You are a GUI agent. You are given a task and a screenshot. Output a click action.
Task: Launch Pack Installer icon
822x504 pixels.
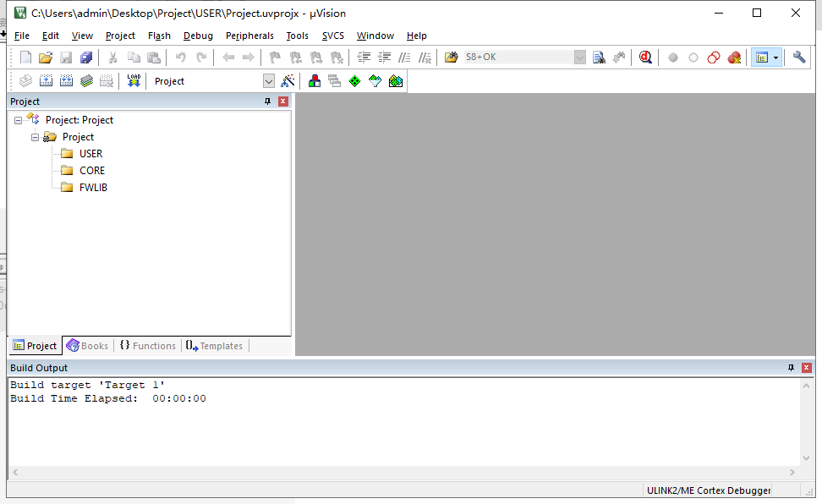[x=396, y=81]
